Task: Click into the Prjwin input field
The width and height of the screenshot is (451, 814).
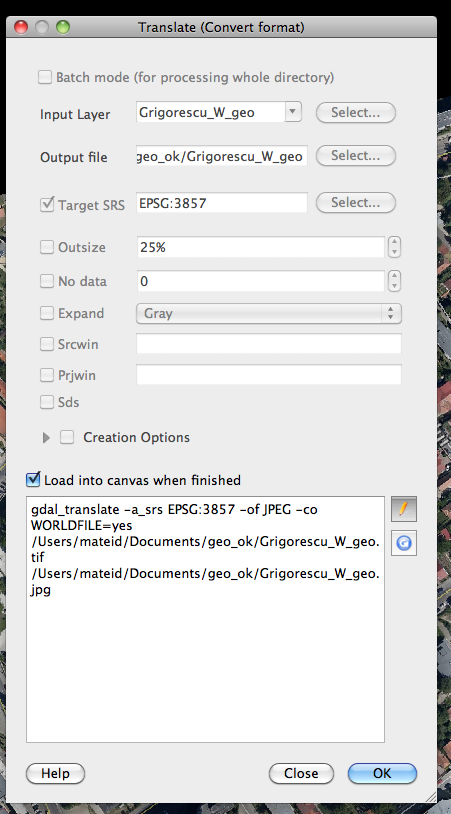Action: point(269,375)
